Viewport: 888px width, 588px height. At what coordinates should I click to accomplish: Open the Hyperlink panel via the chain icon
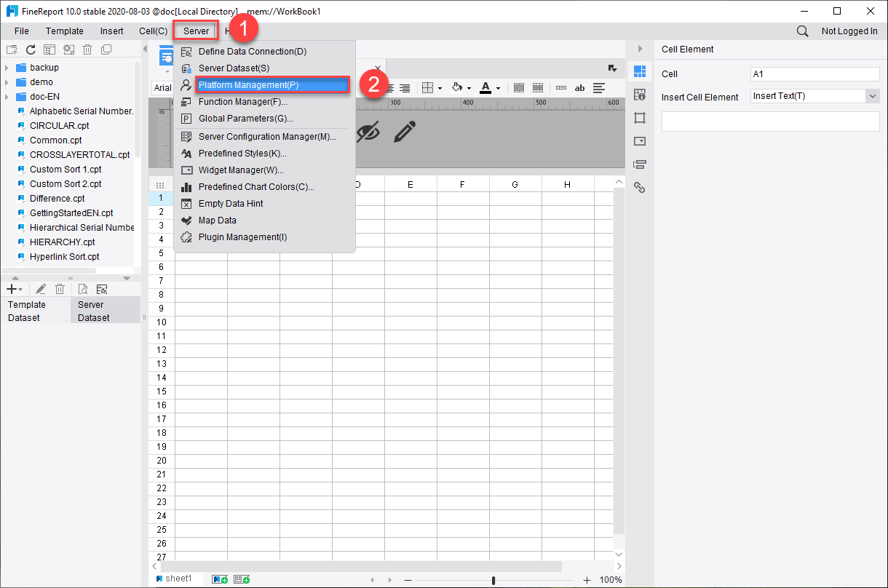(640, 187)
